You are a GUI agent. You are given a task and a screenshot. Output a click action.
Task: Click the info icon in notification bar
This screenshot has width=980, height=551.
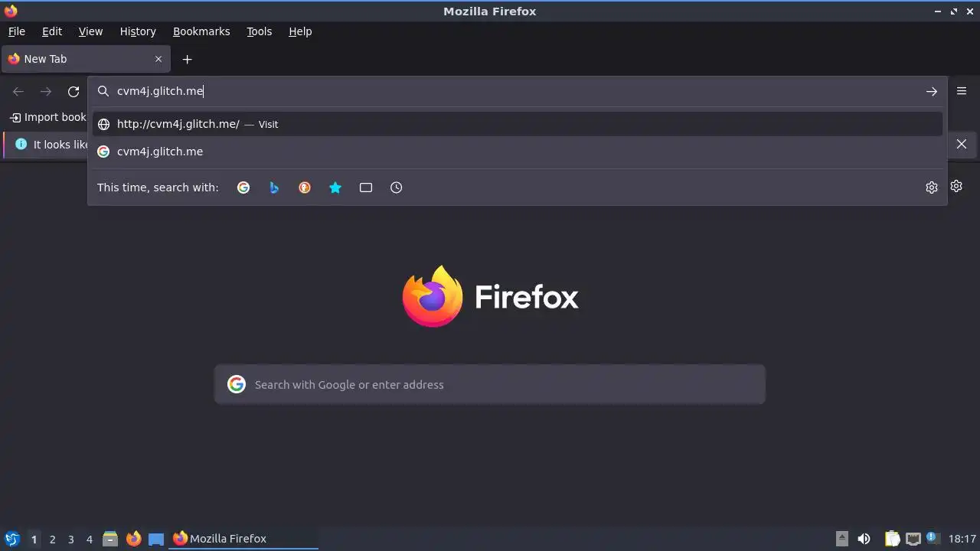pos(21,144)
